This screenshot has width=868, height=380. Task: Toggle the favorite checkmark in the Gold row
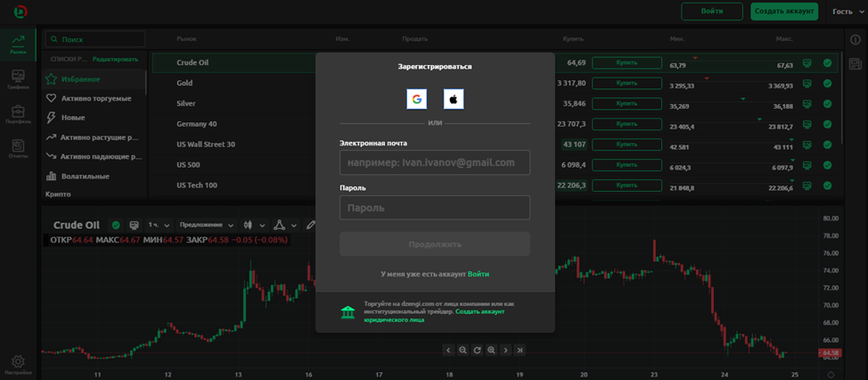pyautogui.click(x=828, y=84)
